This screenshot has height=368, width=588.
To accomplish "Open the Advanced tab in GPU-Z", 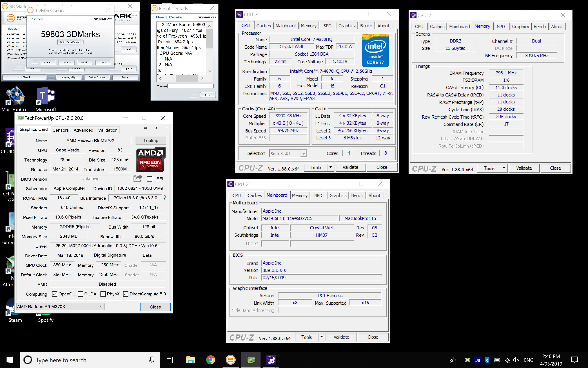I will [83, 130].
